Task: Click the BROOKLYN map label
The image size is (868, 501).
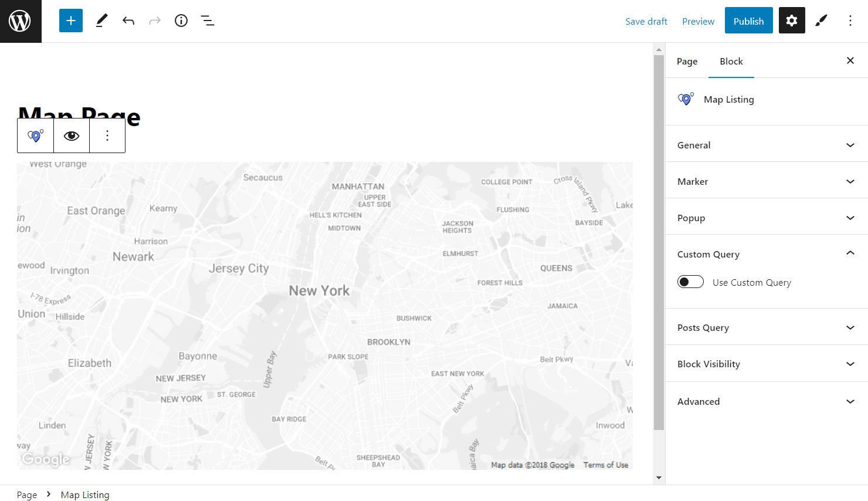Action: [x=389, y=342]
